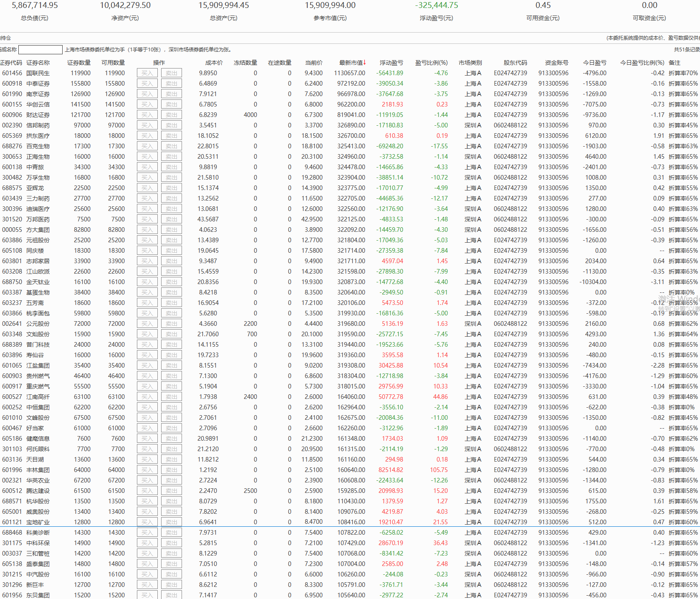Select stock code 600527 in the table

tap(12, 397)
